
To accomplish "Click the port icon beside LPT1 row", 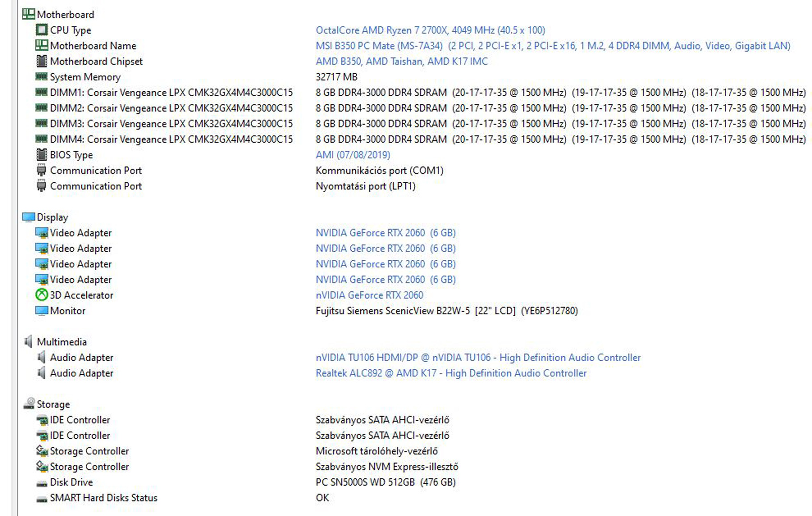I will (x=42, y=186).
